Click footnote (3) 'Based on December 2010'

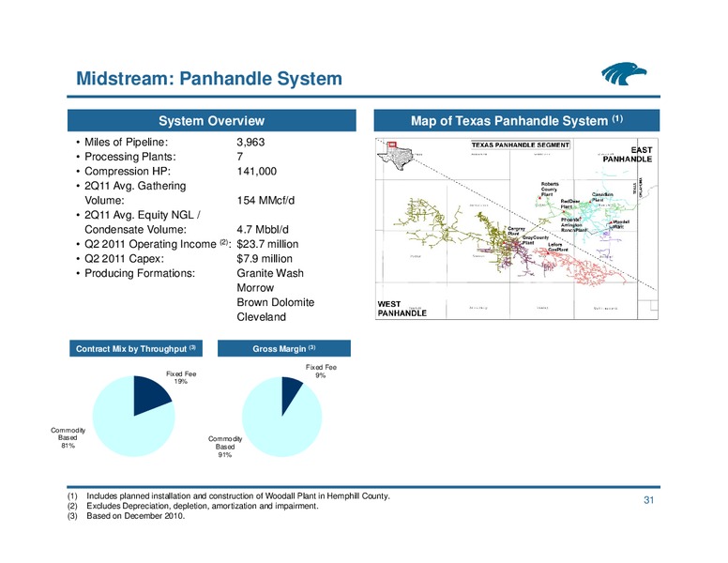(127, 516)
